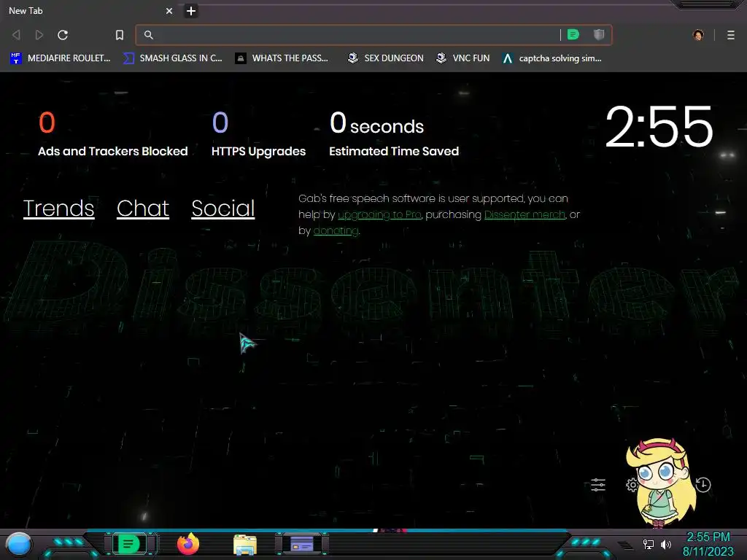The height and width of the screenshot is (560, 747).
Task: Open the Social link
Action: coord(223,209)
